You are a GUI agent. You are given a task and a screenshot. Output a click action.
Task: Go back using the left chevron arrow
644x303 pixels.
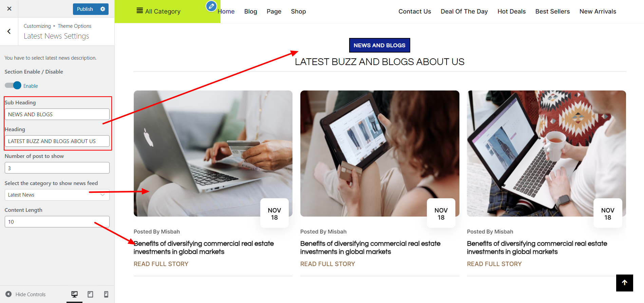click(9, 32)
